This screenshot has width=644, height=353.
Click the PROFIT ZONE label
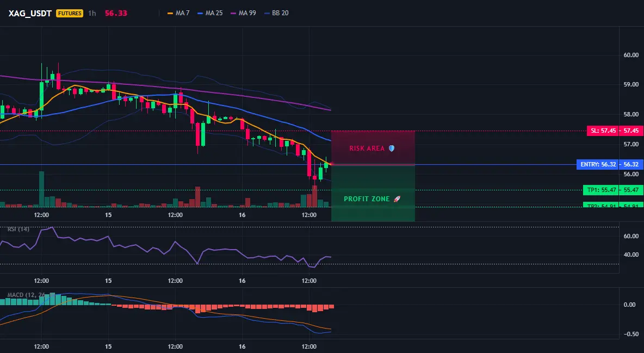(367, 199)
